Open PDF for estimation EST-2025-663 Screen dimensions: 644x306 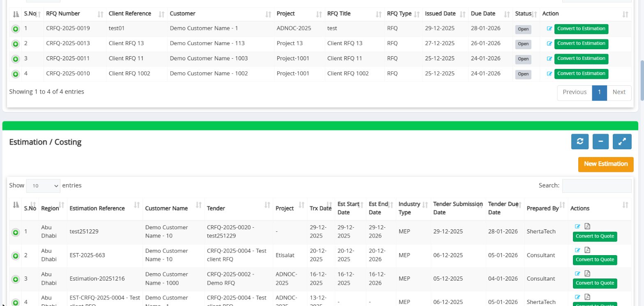(x=587, y=250)
